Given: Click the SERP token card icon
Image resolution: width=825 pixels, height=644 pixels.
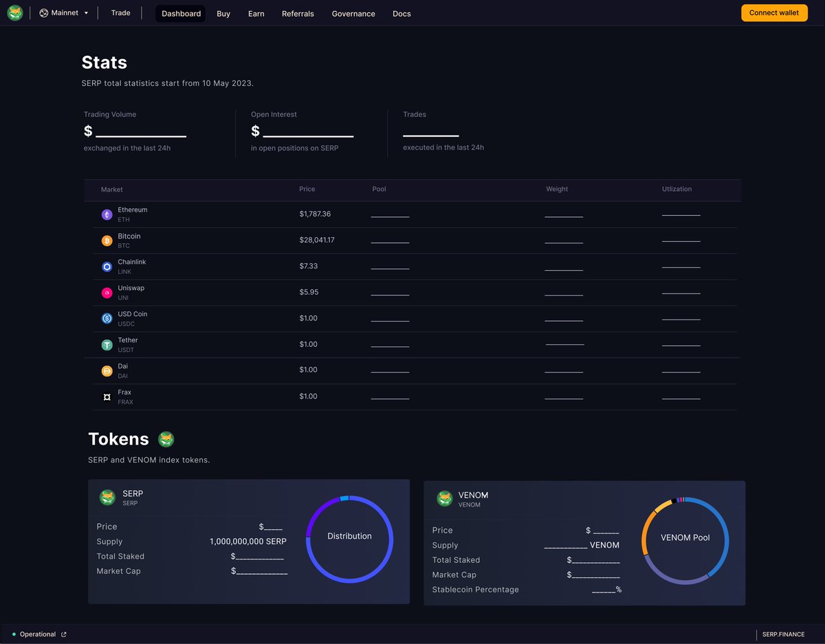Looking at the screenshot, I should (x=107, y=498).
